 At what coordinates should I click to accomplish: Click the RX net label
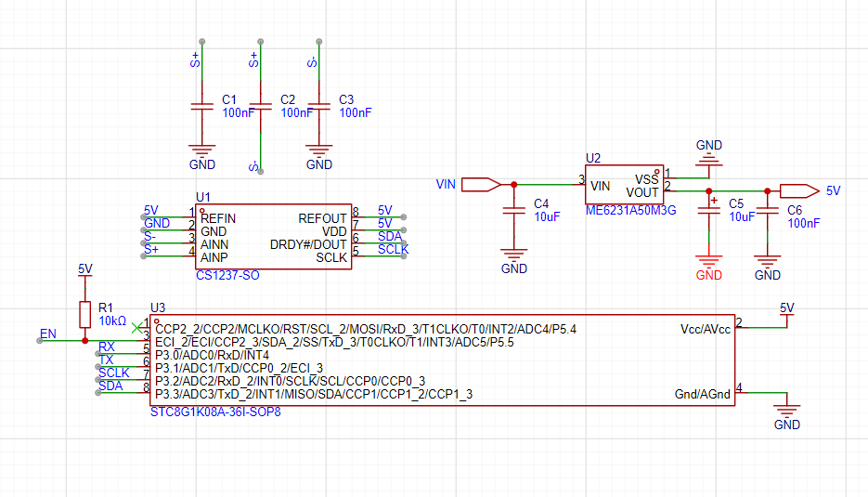[106, 347]
